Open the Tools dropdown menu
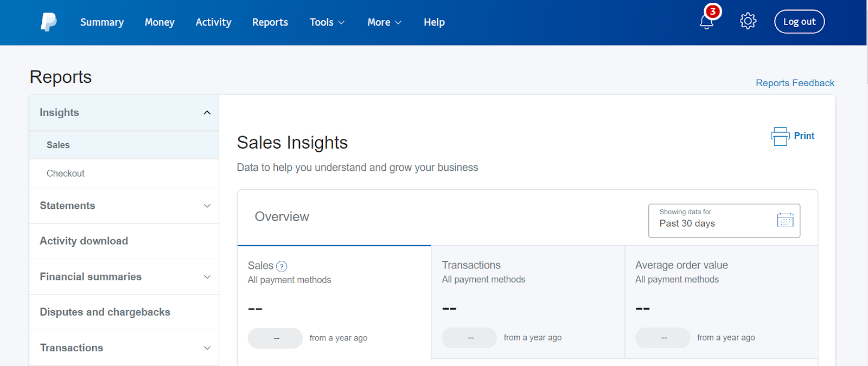This screenshot has width=868, height=366. click(327, 22)
